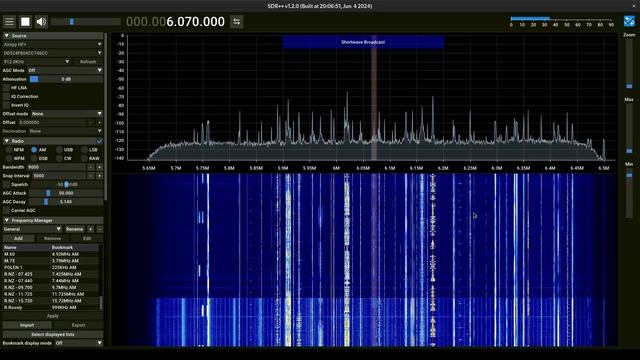Enable the Squelch checkbox
This screenshot has width=640, height=360.
click(6, 184)
